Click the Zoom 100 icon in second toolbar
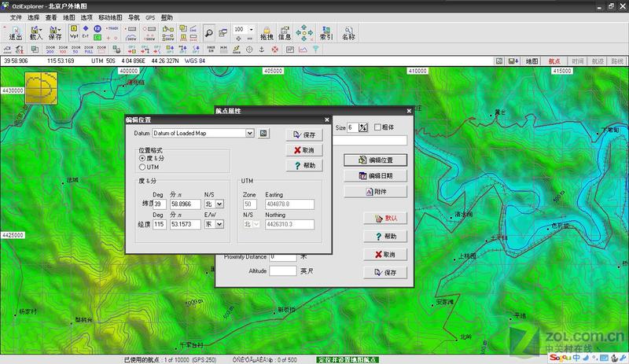This screenshot has height=364, width=629. 63,50
